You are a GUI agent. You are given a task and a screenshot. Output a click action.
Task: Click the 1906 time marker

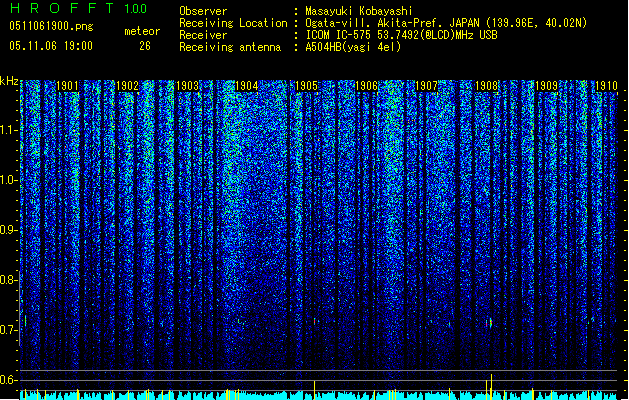tap(366, 86)
